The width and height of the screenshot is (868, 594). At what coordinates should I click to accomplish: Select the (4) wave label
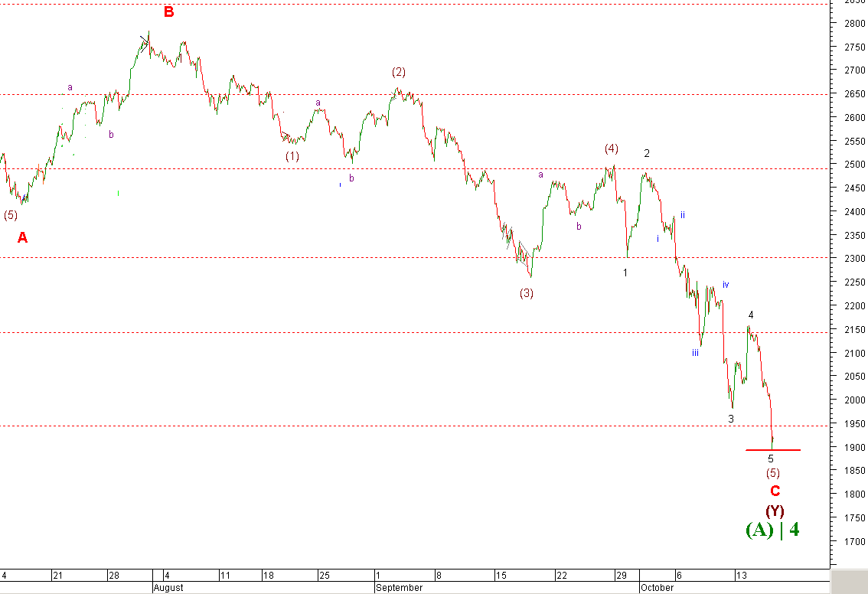(x=611, y=148)
